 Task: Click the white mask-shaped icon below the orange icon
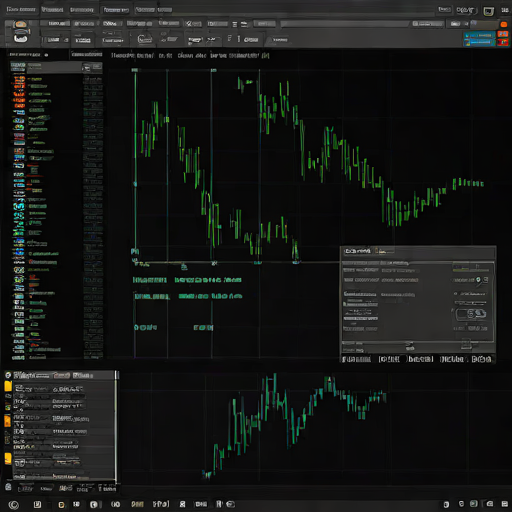[x=21, y=37]
